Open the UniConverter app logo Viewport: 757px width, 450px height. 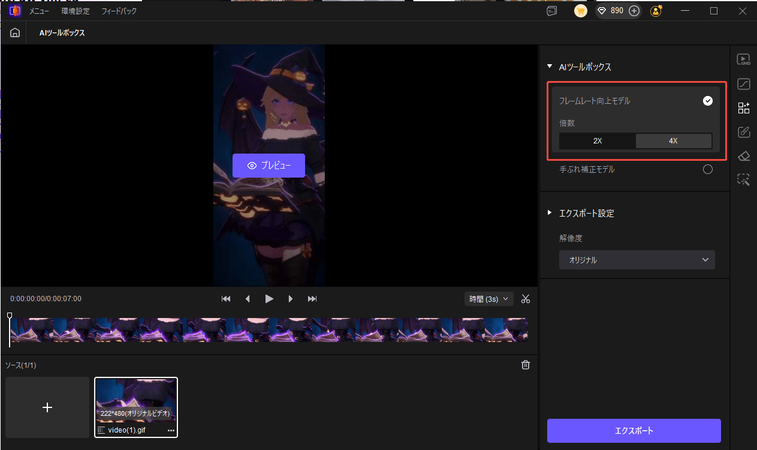pos(15,10)
